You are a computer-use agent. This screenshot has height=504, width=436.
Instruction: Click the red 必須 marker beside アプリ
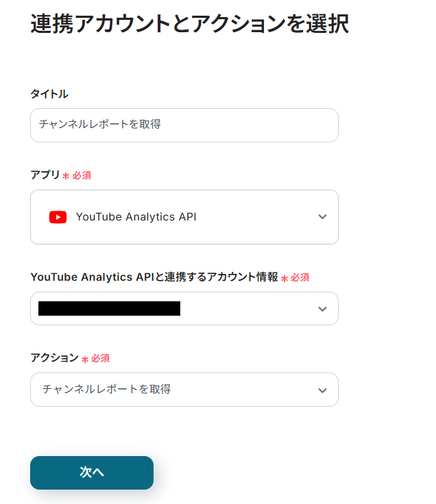pyautogui.click(x=82, y=176)
